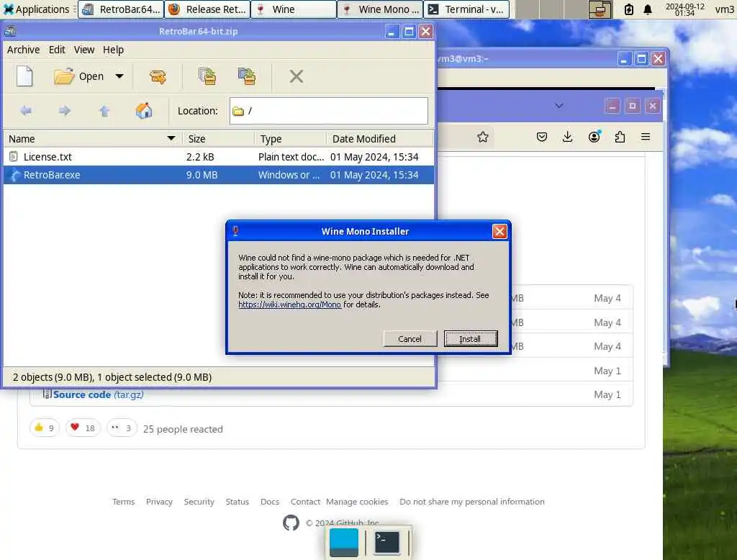
Task: Open the terminal dock icon
Action: (386, 542)
